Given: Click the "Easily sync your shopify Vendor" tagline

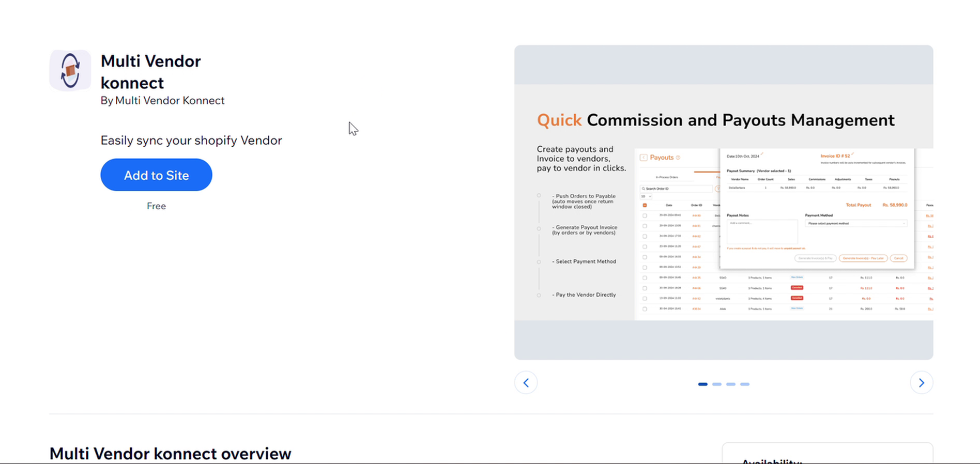Looking at the screenshot, I should click(191, 141).
